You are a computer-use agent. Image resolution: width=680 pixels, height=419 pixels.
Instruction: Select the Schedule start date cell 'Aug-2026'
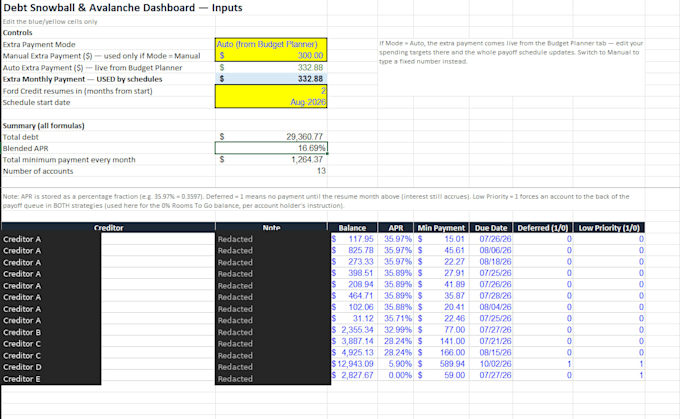[x=271, y=102]
